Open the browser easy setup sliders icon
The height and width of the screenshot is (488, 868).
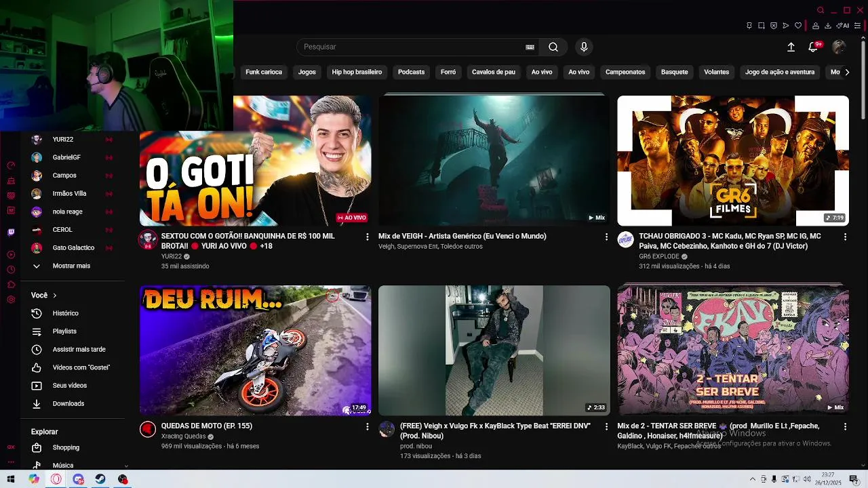857,26
